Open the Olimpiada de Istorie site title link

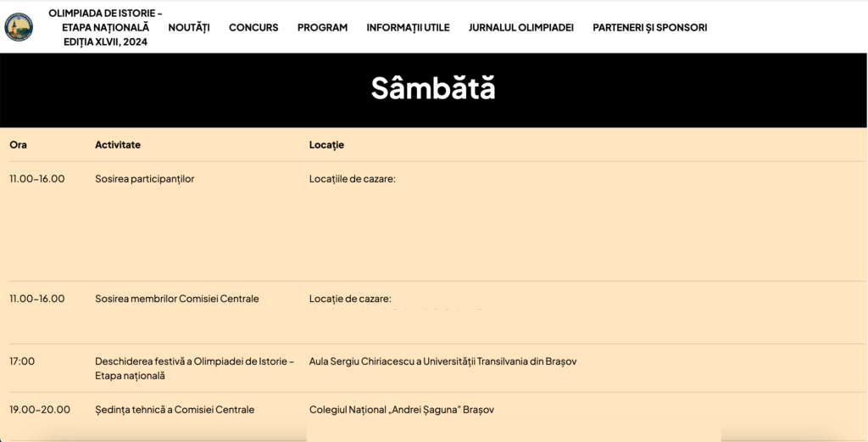click(105, 27)
